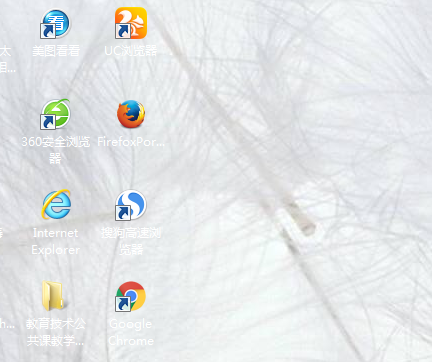Screen dimensions: 432x362
Task: Click the 'UC浏览器' text label
Action: coord(131,51)
